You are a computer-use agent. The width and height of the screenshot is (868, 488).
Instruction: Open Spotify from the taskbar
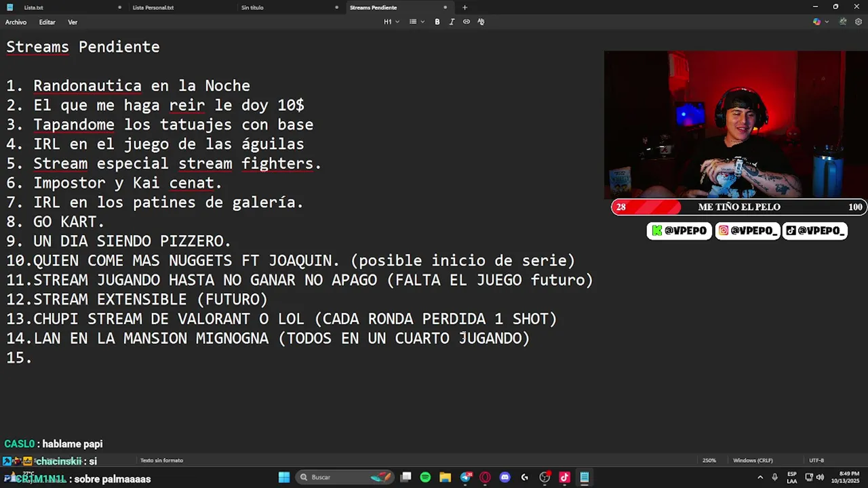[425, 477]
